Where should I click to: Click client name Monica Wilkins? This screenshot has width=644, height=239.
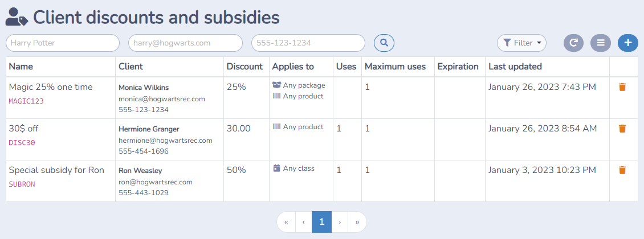coord(144,87)
